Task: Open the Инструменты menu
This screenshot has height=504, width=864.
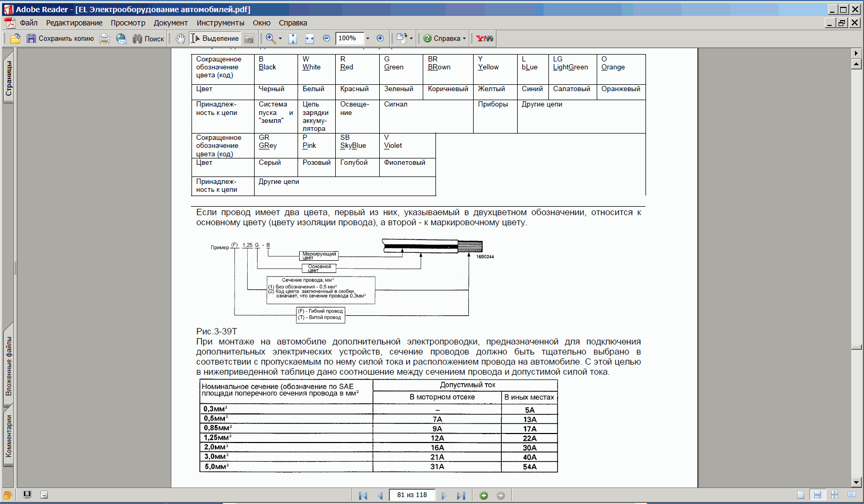Action: (220, 23)
